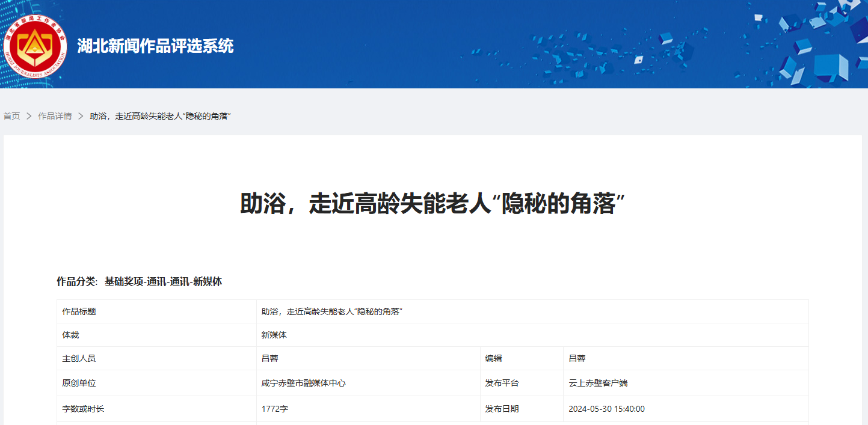The height and width of the screenshot is (425, 868).
Task: Click the 湖北新闻作品评选系统 site title
Action: (155, 46)
